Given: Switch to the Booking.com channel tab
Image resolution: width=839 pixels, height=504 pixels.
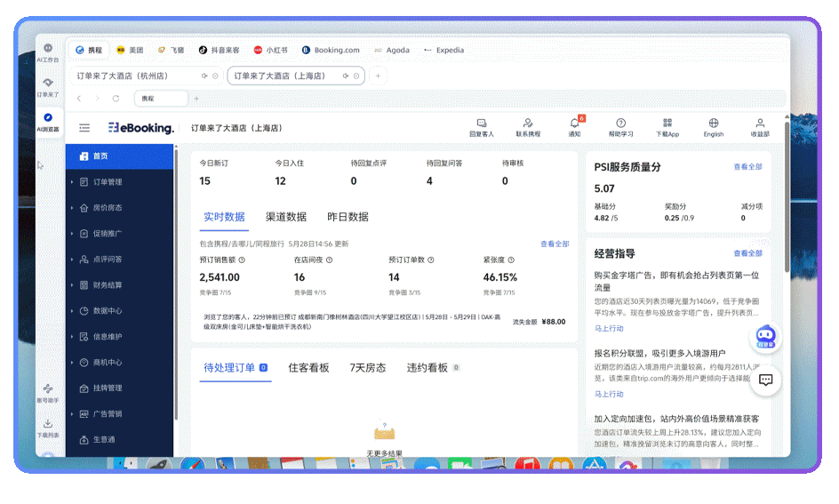Looking at the screenshot, I should tap(331, 50).
